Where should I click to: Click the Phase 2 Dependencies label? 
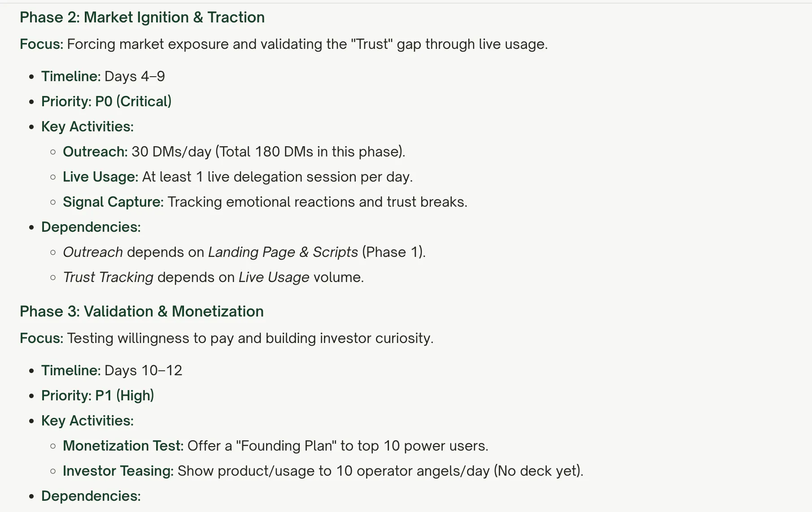tap(91, 227)
